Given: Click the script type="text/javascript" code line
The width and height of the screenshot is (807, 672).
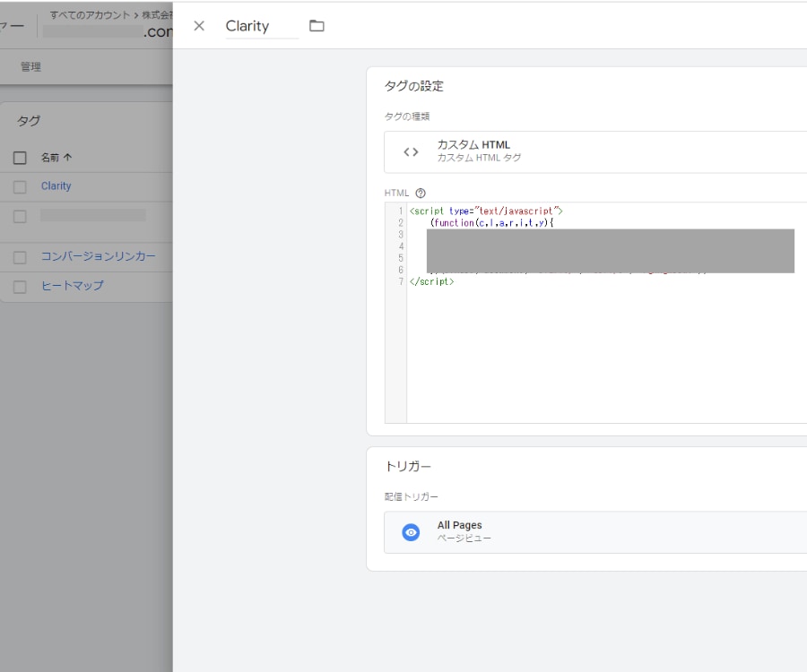Looking at the screenshot, I should pyautogui.click(x=486, y=211).
